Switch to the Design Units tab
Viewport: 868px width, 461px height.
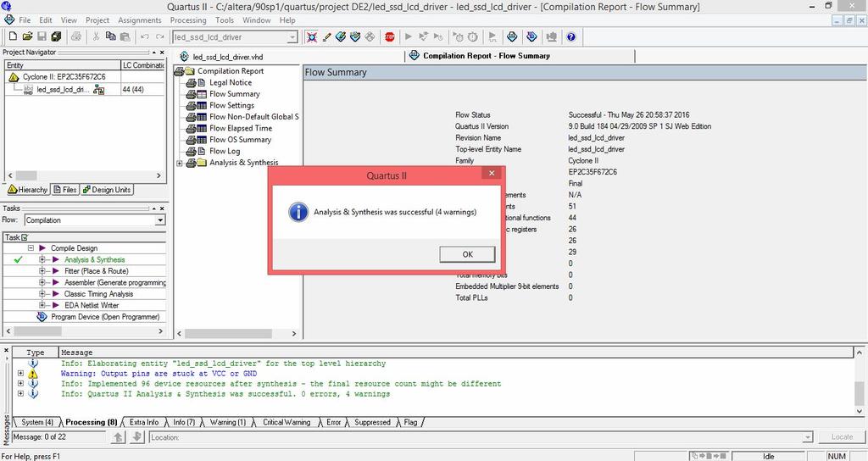pos(107,189)
